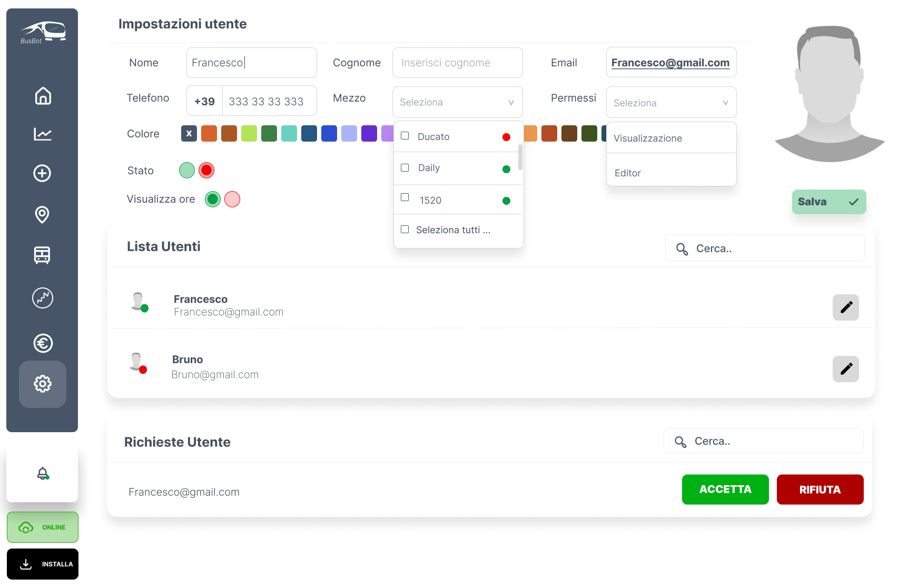This screenshot has height=588, width=908.
Task: Edit user Bruno with pencil icon
Action: click(846, 369)
